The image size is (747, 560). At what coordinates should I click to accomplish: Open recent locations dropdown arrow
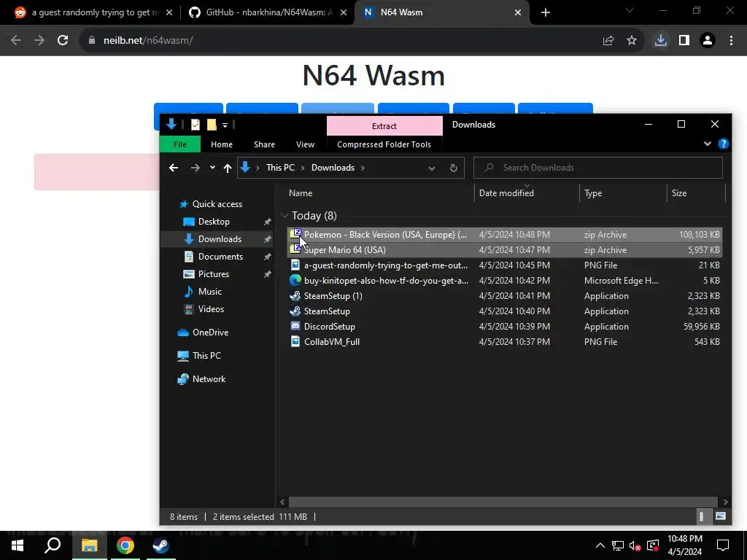(x=212, y=168)
